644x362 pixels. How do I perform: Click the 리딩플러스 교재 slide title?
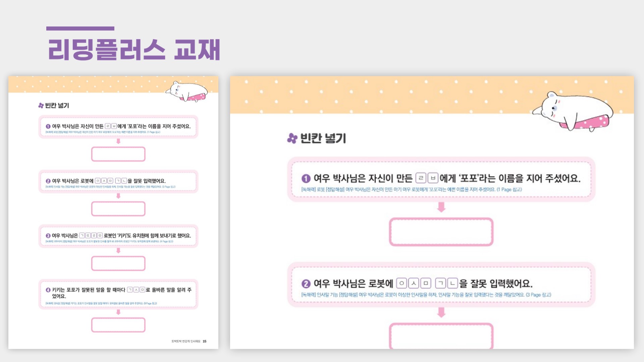click(134, 50)
